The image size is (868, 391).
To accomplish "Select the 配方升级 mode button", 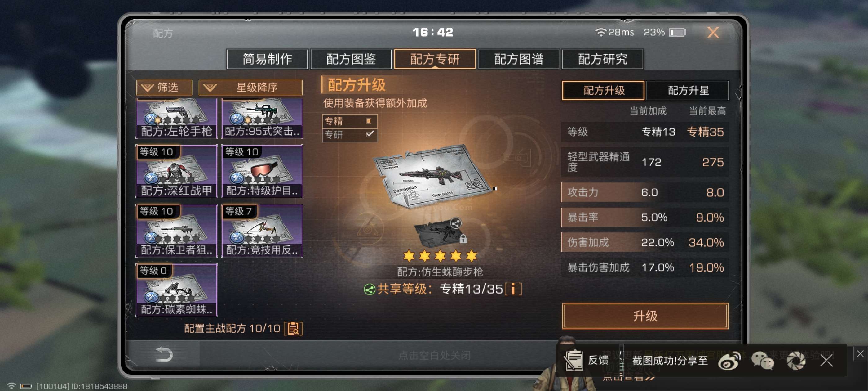I will (603, 90).
